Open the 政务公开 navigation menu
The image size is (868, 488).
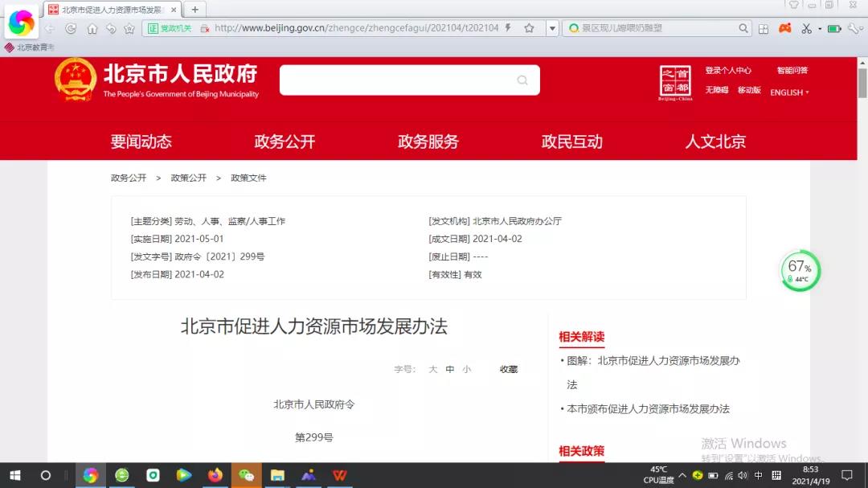coord(285,141)
